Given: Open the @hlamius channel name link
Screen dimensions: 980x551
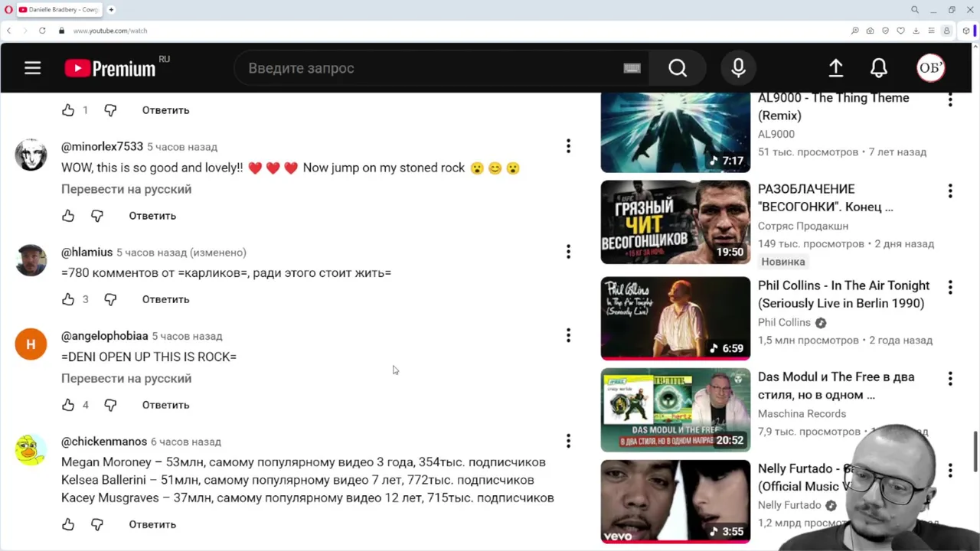Looking at the screenshot, I should (x=87, y=252).
